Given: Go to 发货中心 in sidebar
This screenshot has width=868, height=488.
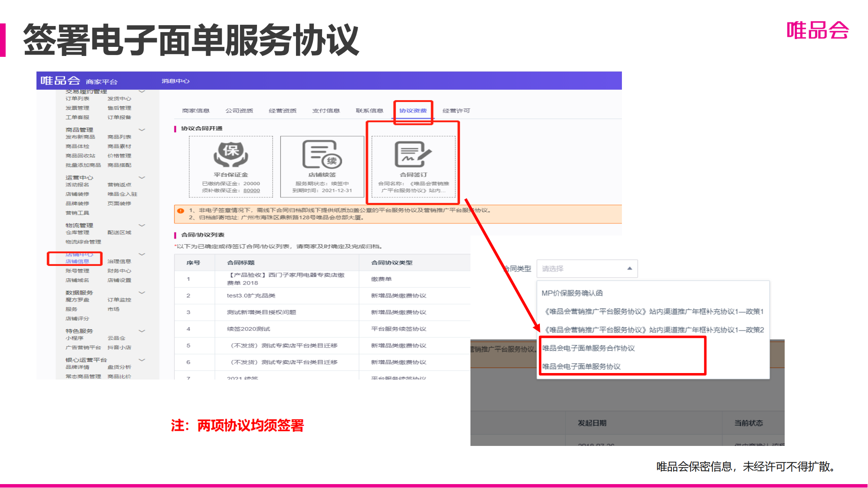Looking at the screenshot, I should [x=119, y=98].
